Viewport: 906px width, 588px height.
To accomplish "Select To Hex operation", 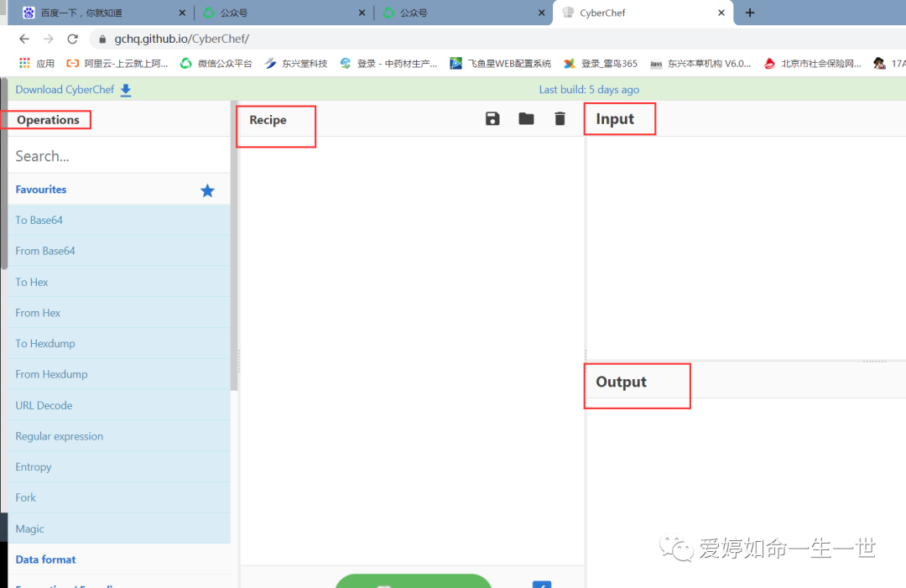I will tap(119, 282).
